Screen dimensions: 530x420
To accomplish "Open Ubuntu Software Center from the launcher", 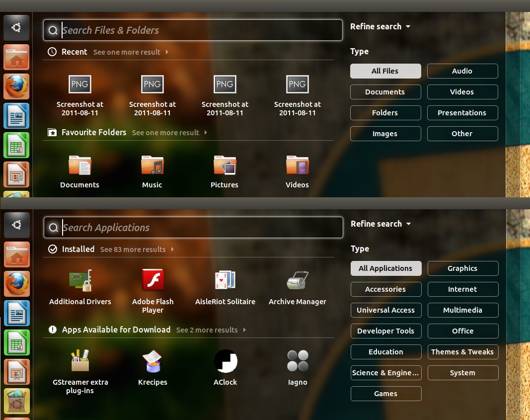I will 16,402.
